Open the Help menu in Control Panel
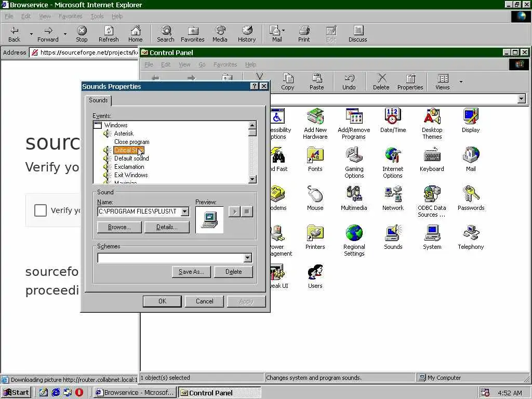 (x=251, y=64)
